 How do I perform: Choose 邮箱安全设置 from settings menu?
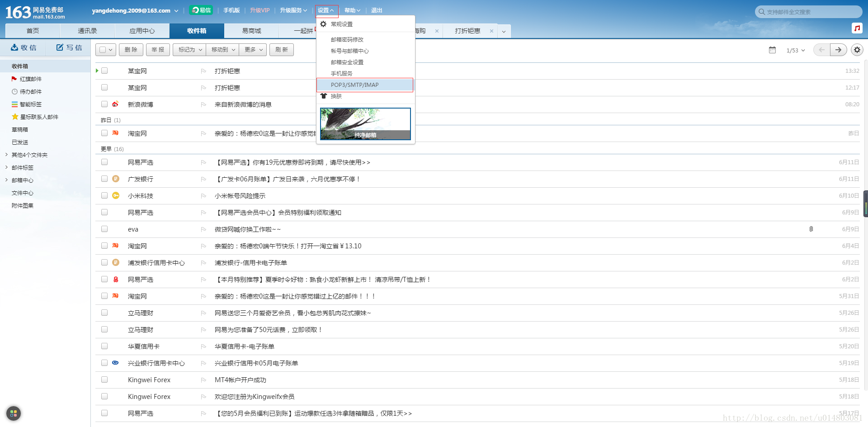(x=347, y=62)
